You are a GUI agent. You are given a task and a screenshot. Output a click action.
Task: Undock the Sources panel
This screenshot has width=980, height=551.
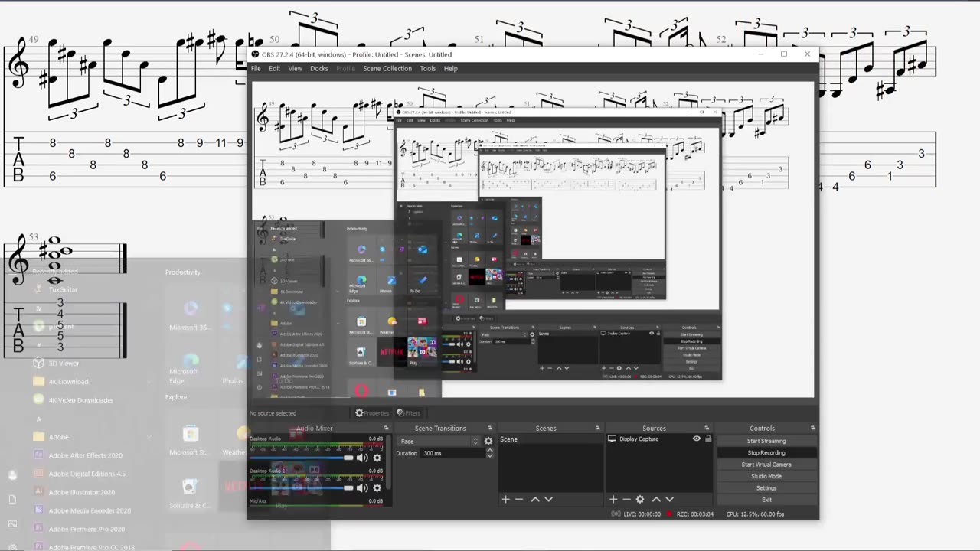click(x=705, y=429)
